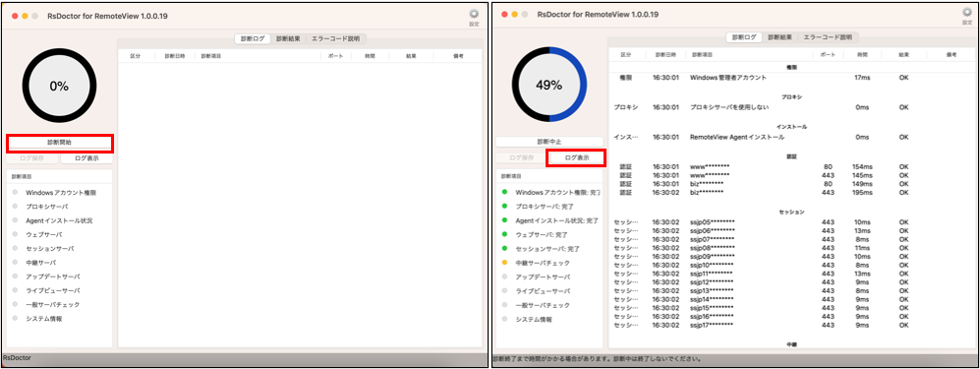Click 結果 column header in 49% window
The image size is (980, 369).
pos(903,55)
